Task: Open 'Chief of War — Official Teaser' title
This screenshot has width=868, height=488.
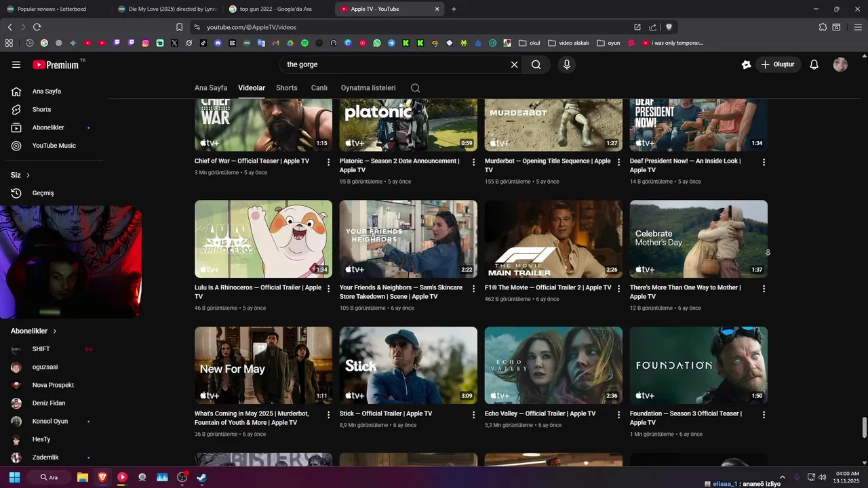Action: coord(252,161)
